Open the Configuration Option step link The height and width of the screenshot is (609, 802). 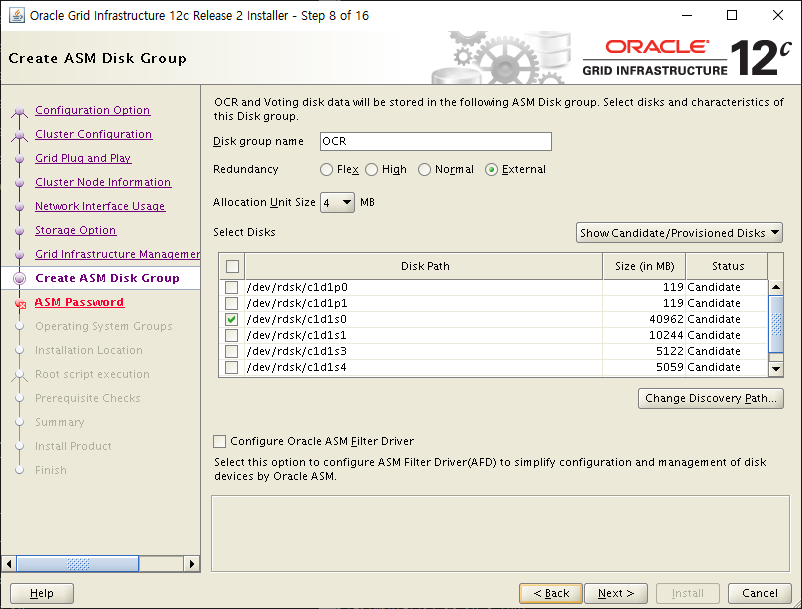93,110
